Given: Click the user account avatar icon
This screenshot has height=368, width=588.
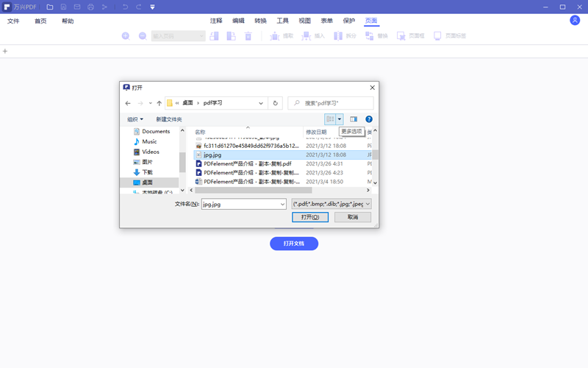Looking at the screenshot, I should (x=575, y=21).
